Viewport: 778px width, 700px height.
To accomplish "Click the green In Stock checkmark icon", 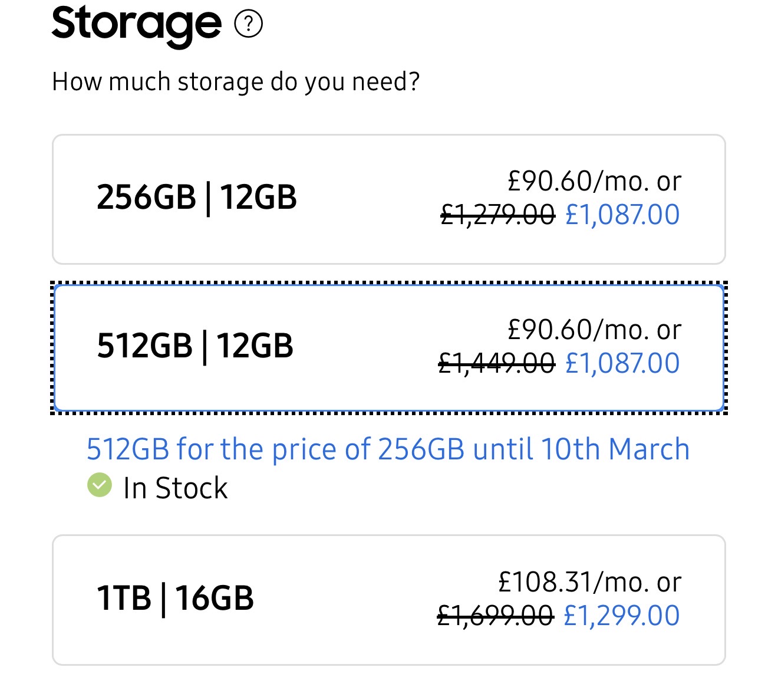I will click(x=100, y=485).
